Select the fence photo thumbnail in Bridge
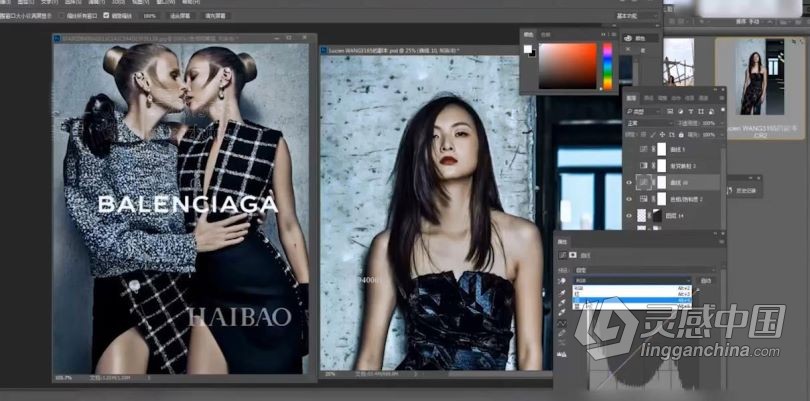Viewport: 810px width, 401px height. (679, 62)
